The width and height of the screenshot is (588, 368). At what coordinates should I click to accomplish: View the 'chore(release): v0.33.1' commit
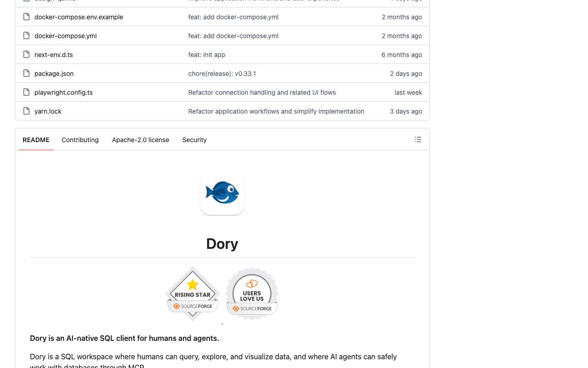pyautogui.click(x=222, y=74)
